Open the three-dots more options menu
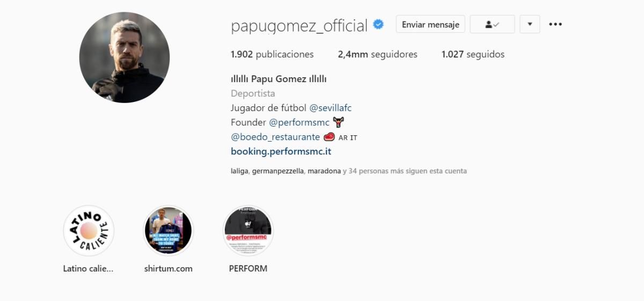644x301 pixels. click(555, 24)
